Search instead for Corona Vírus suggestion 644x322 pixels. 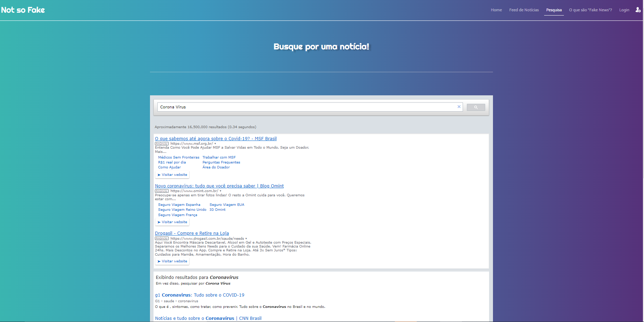pos(218,283)
